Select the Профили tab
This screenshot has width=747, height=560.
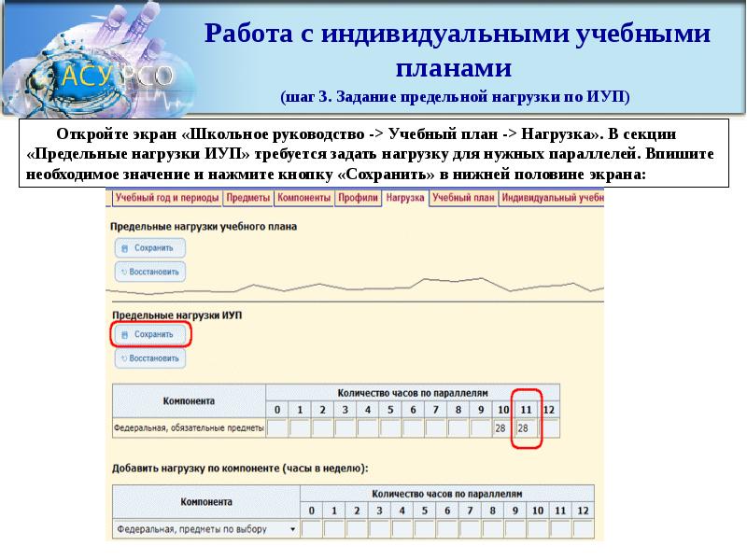(x=358, y=198)
